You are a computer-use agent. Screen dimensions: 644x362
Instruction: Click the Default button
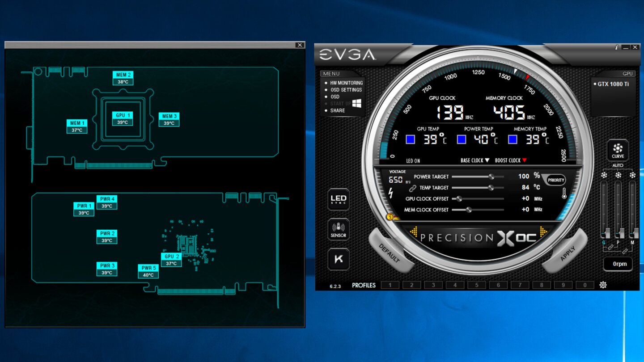coord(390,253)
